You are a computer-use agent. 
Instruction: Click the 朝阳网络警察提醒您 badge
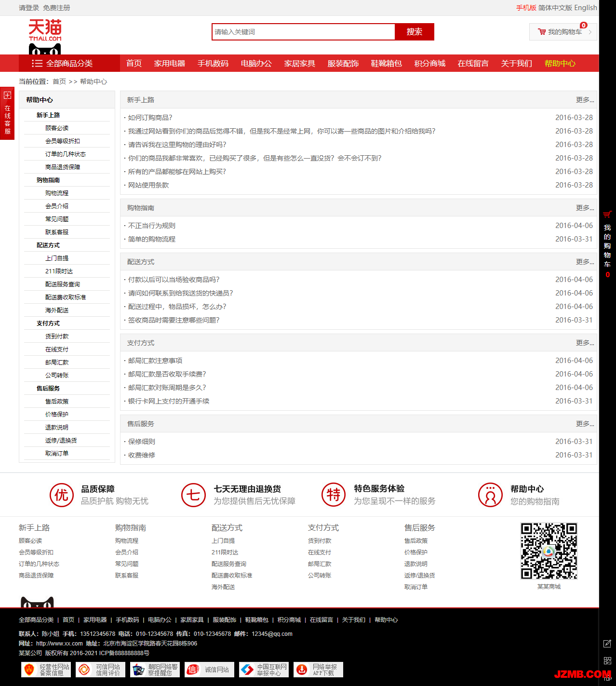pyautogui.click(x=155, y=670)
